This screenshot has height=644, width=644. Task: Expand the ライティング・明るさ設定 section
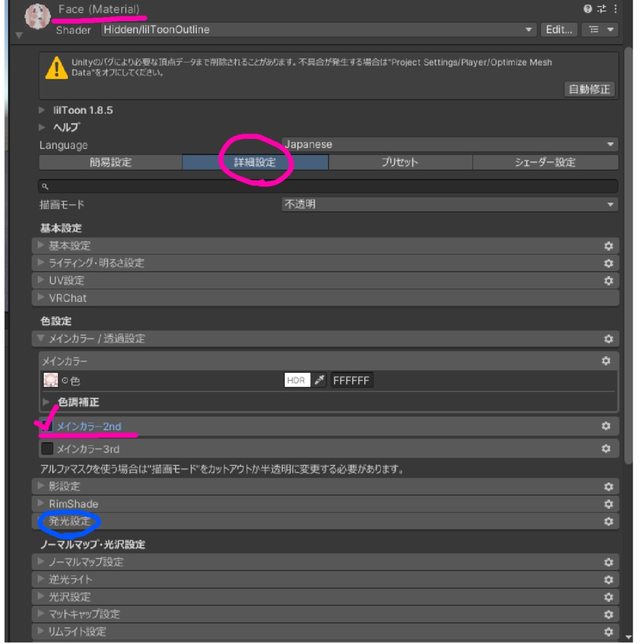pos(325,263)
